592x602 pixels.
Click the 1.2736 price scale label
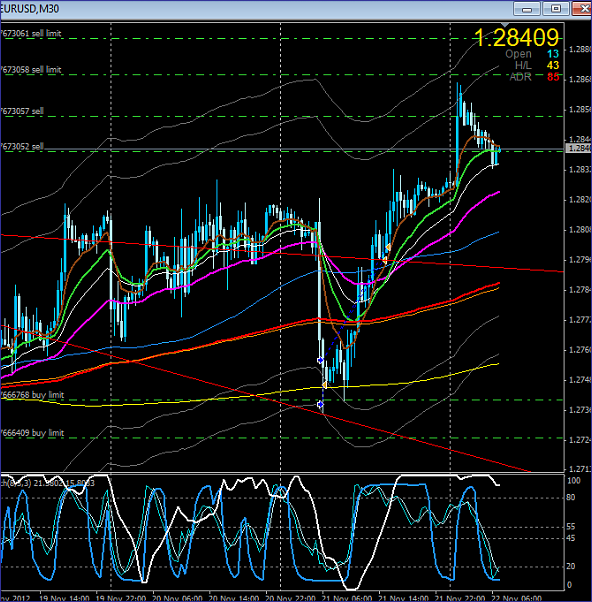580,410
